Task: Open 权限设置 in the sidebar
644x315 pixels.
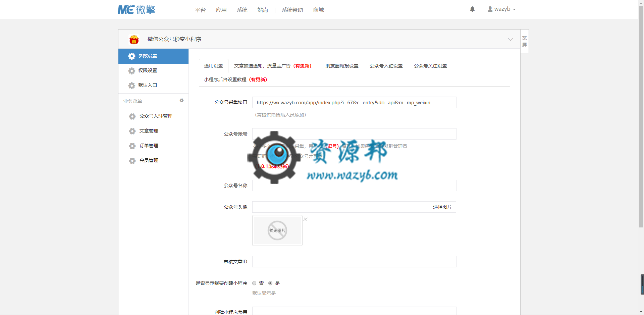Action: pos(153,71)
